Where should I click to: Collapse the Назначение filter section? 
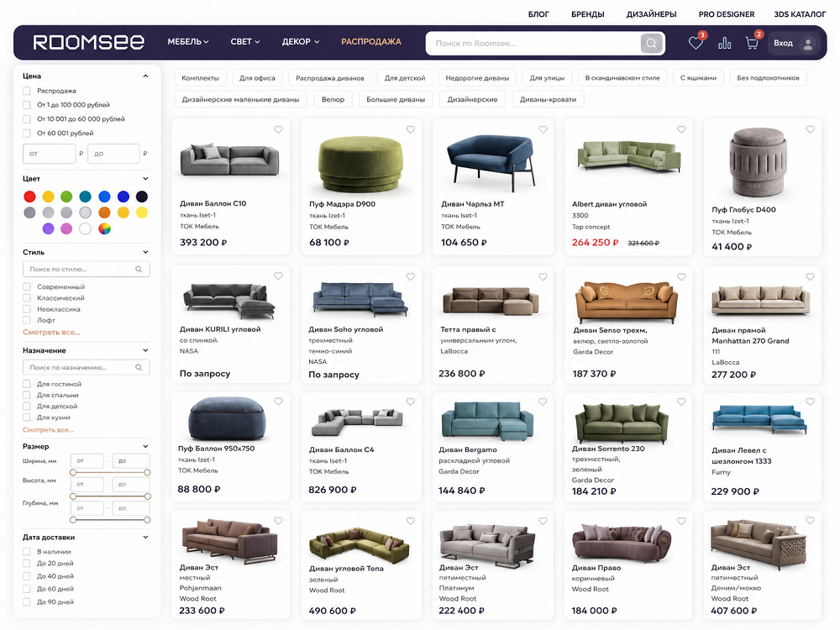coord(145,349)
